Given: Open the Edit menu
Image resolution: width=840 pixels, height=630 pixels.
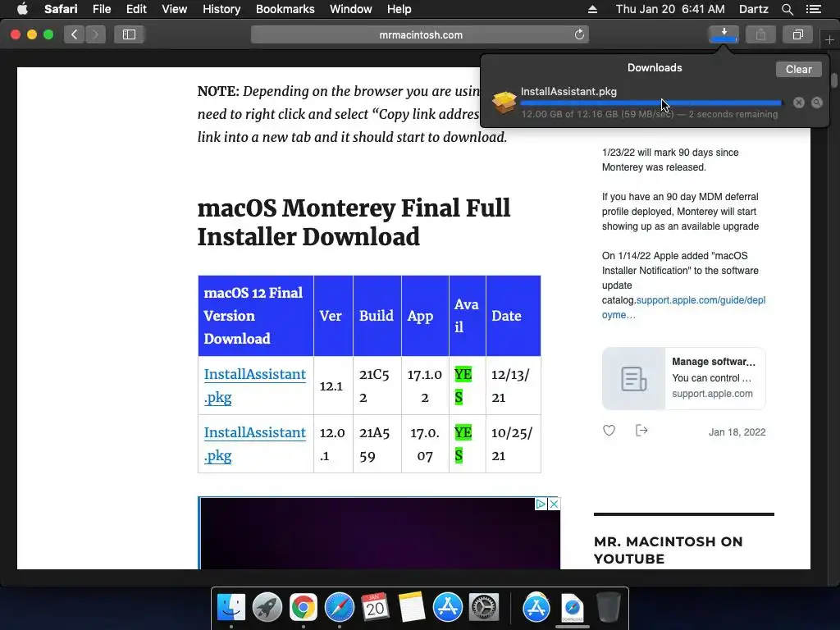Looking at the screenshot, I should [x=136, y=9].
